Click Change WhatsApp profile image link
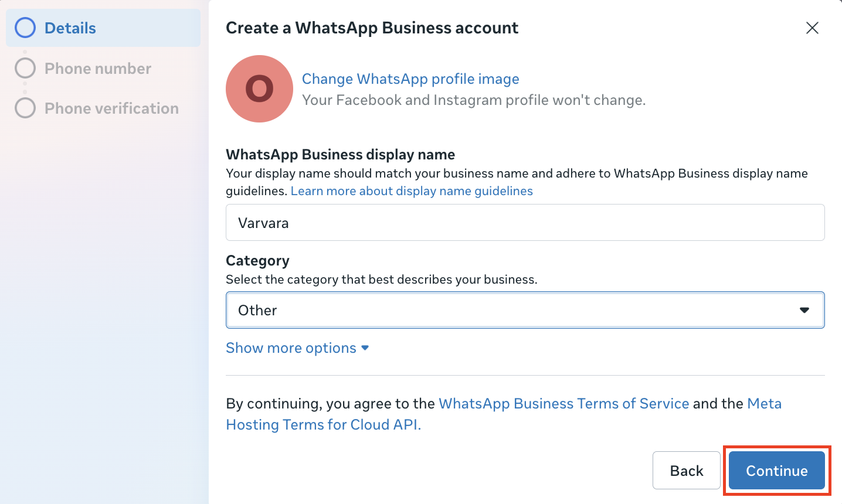This screenshot has width=842, height=504. [410, 79]
